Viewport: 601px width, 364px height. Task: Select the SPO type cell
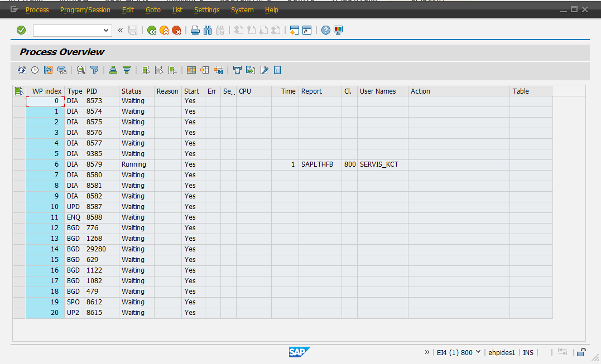[74, 302]
